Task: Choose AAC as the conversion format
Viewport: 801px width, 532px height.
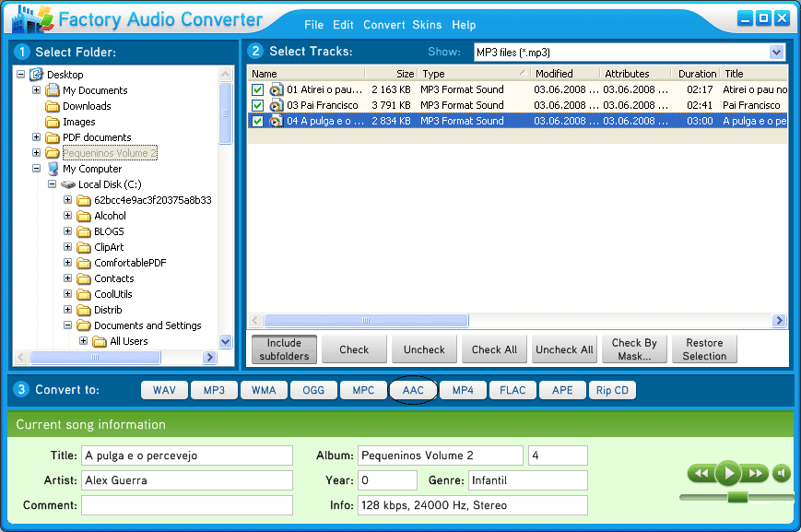Action: point(413,390)
